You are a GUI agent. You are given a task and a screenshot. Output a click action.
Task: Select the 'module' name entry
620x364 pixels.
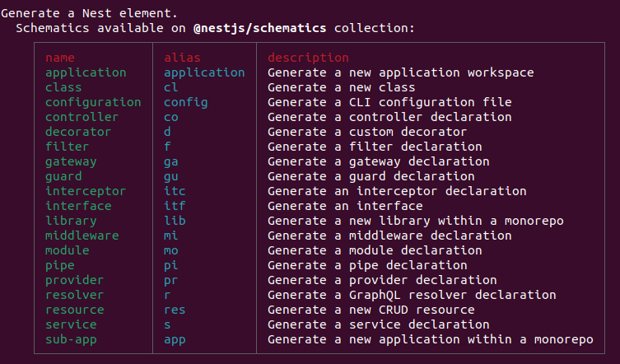click(x=68, y=250)
